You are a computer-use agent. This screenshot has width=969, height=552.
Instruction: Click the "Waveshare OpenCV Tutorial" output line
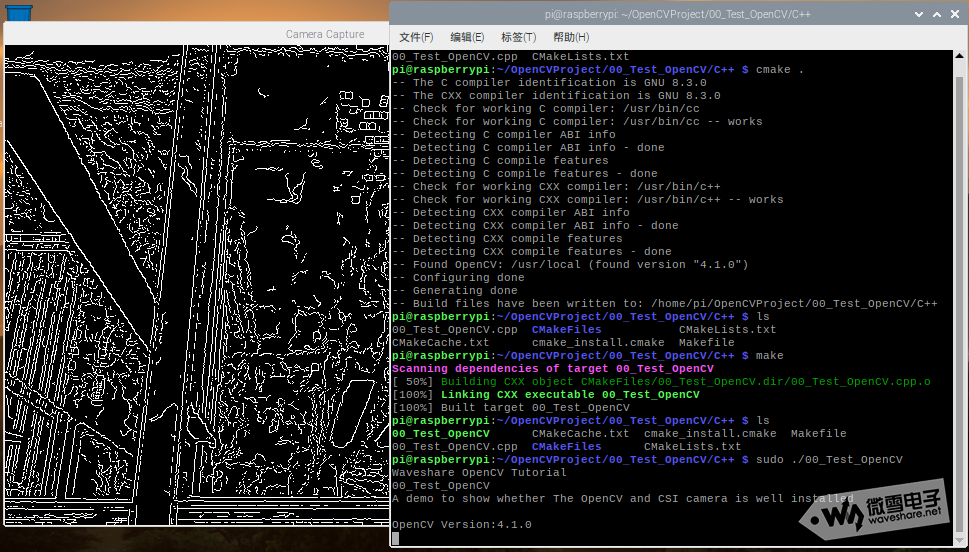point(479,473)
